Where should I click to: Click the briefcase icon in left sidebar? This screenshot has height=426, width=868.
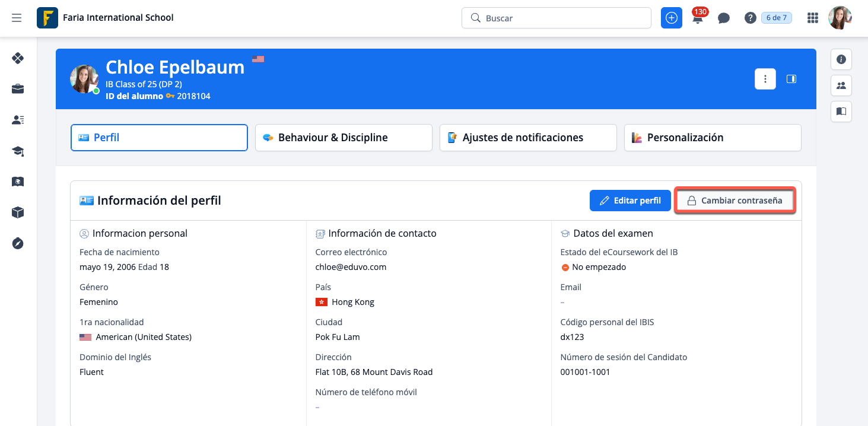(18, 89)
